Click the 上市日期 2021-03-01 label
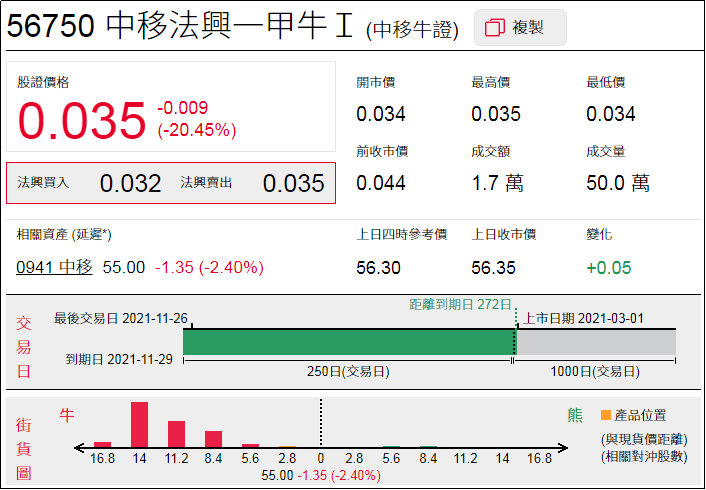 point(583,319)
